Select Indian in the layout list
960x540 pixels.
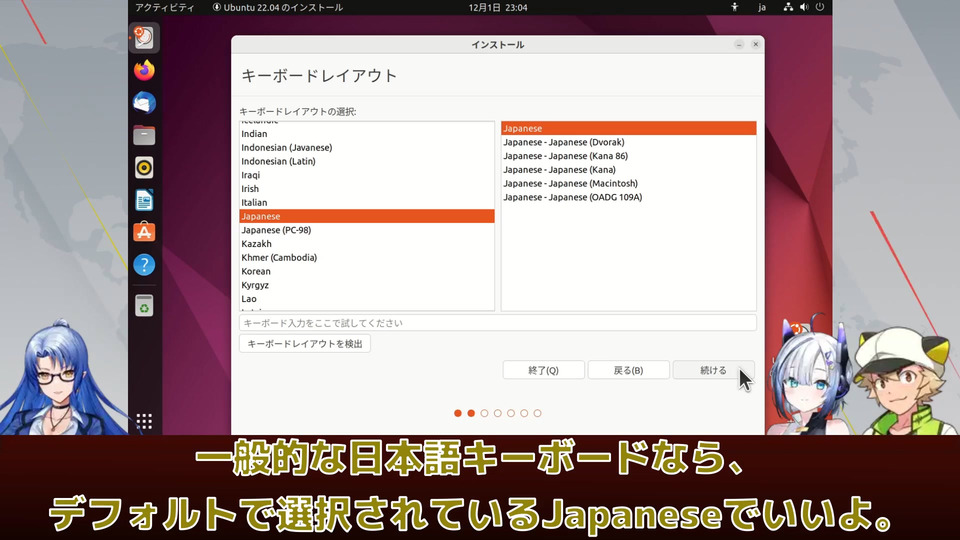tap(367, 133)
